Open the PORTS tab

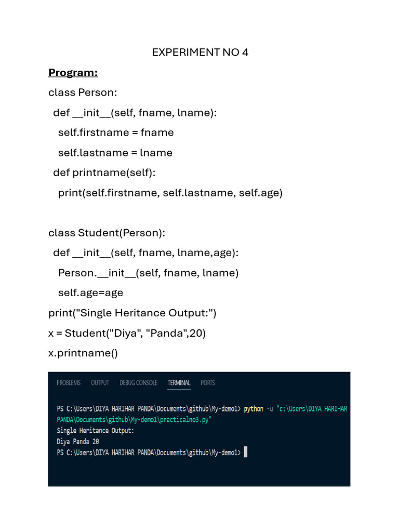208,383
